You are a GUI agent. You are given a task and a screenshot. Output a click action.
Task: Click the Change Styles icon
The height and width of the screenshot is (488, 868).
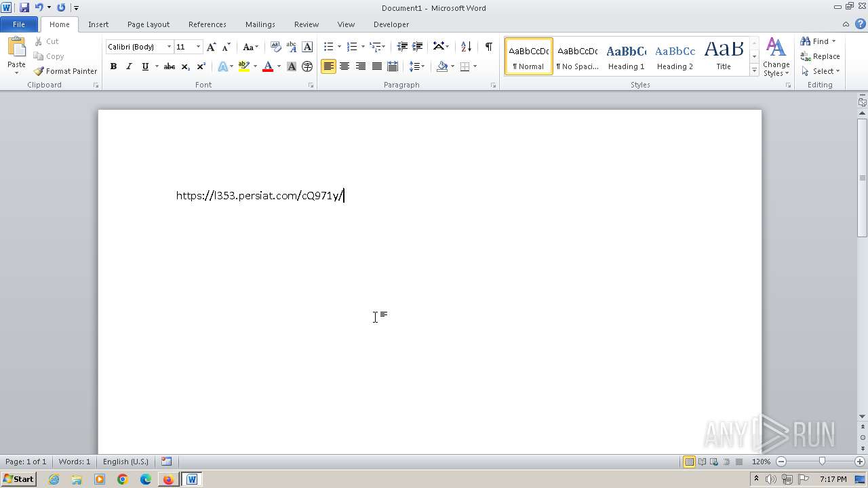click(776, 57)
